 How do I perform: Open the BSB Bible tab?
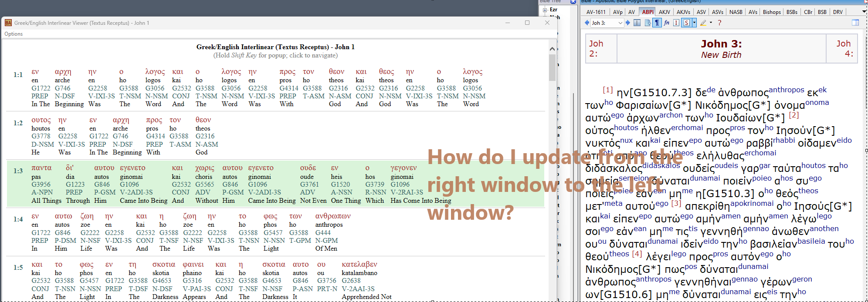(822, 12)
